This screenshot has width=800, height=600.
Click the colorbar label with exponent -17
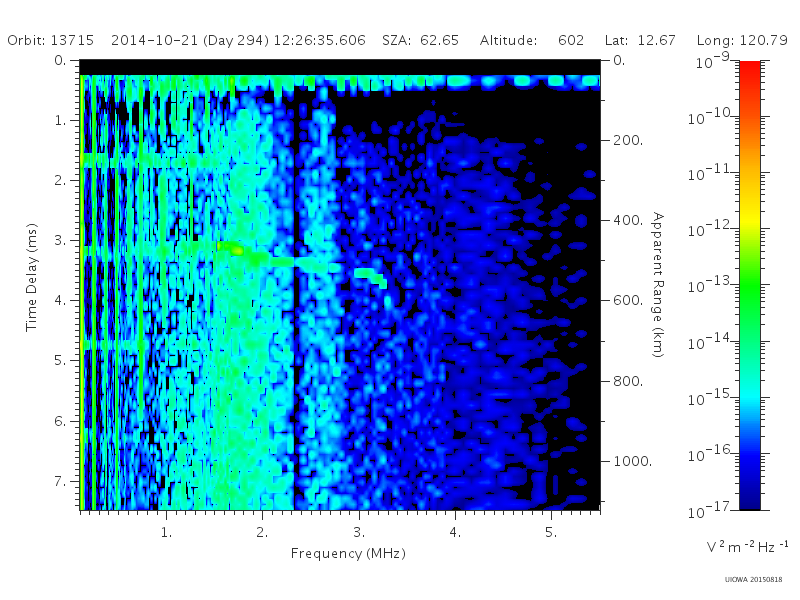pos(711,509)
